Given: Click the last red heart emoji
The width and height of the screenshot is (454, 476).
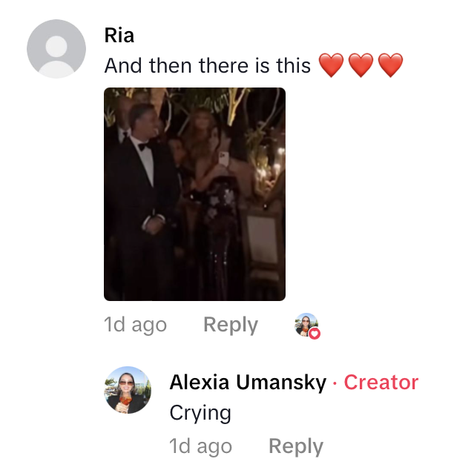Looking at the screenshot, I should coord(390,65).
